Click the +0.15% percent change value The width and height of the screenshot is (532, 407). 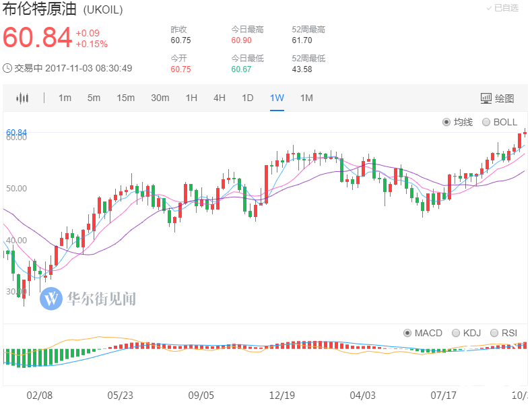(x=92, y=44)
